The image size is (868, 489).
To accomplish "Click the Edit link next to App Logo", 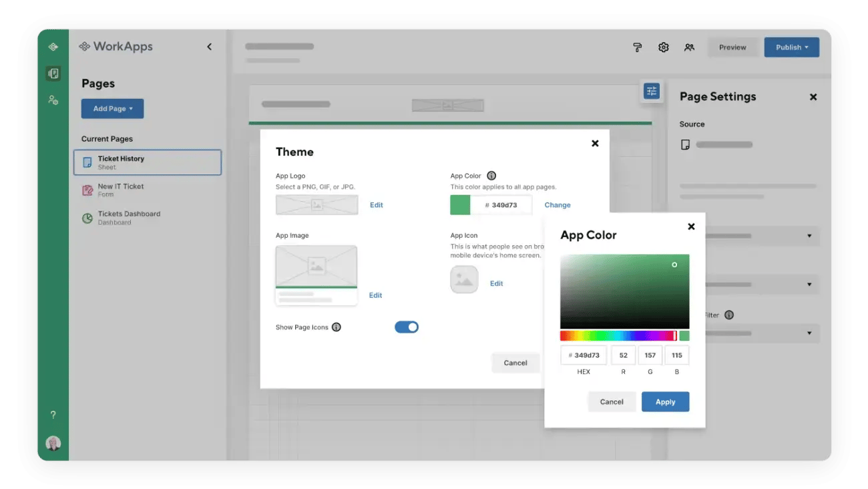I will [x=377, y=205].
